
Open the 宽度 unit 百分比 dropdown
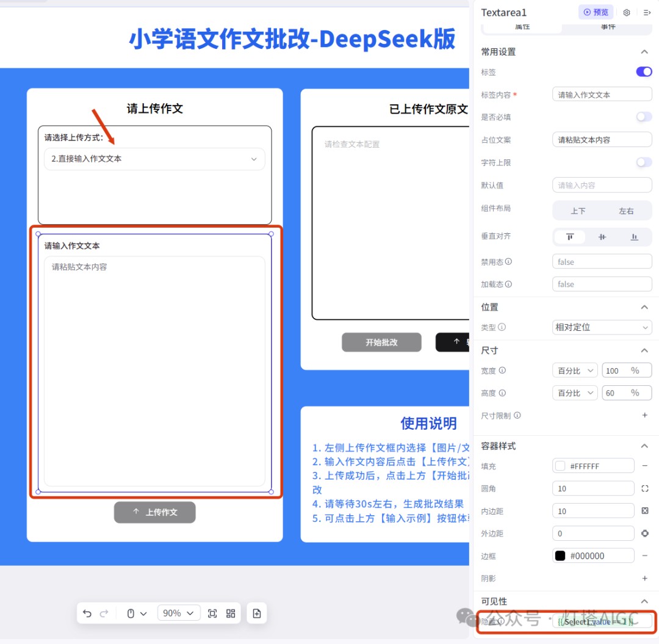(575, 371)
